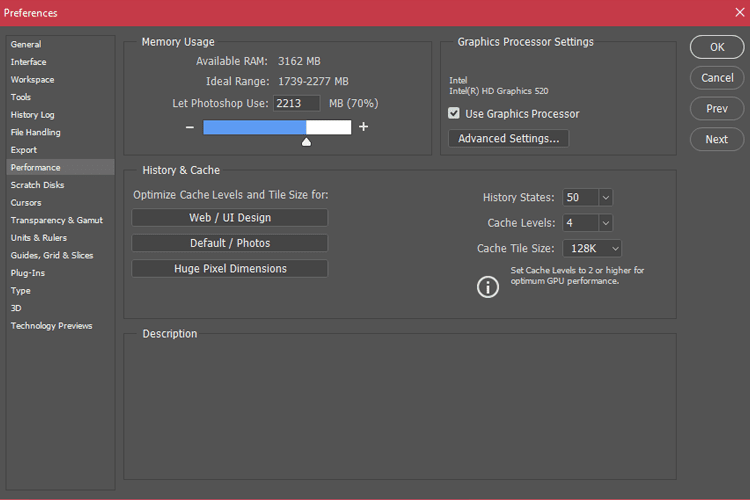This screenshot has width=750, height=500.
Task: Select Plug-Ins in the sidebar
Action: click(x=60, y=273)
